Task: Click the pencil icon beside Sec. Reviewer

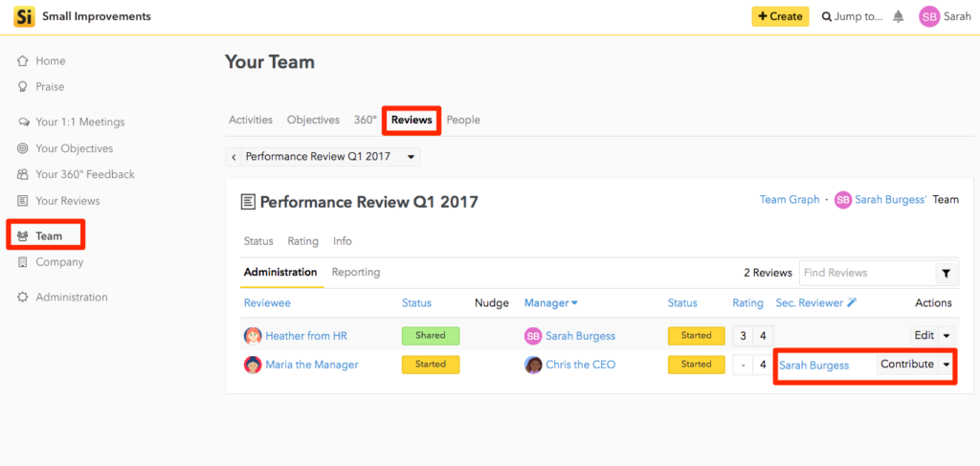Action: pos(852,302)
